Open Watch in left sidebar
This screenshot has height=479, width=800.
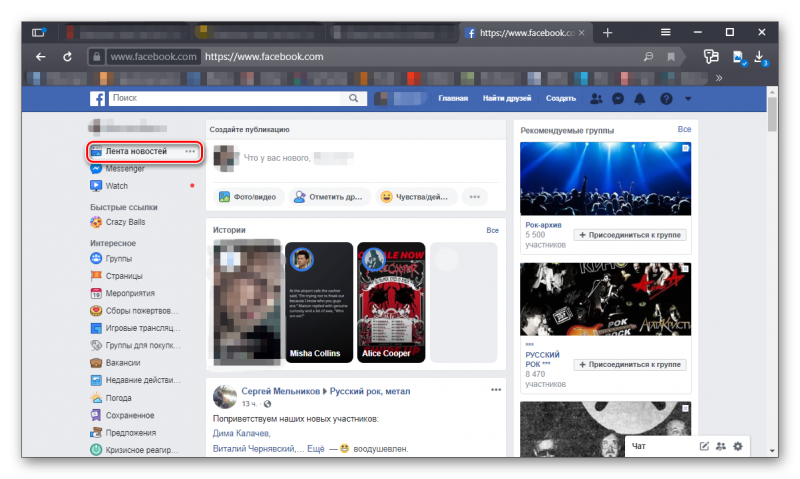(x=109, y=186)
